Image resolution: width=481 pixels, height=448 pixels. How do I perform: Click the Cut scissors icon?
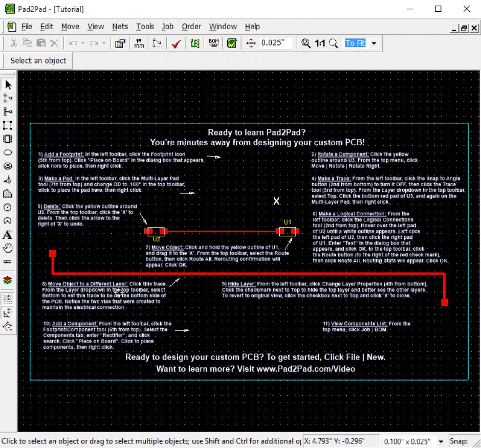pyautogui.click(x=13, y=43)
